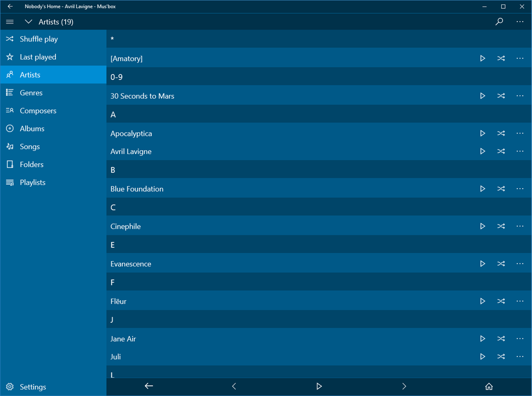Open more options for Jane Air
Image resolution: width=532 pixels, height=396 pixels.
click(x=520, y=339)
